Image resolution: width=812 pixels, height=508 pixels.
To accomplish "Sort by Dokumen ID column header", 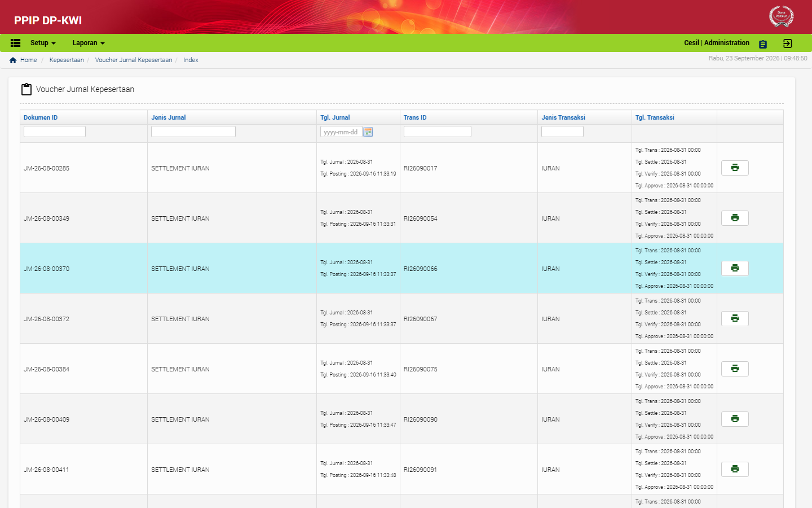I will point(41,117).
